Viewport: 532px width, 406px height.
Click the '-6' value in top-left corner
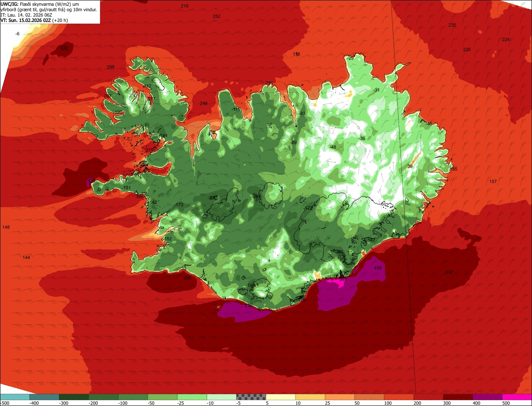(x=17, y=34)
